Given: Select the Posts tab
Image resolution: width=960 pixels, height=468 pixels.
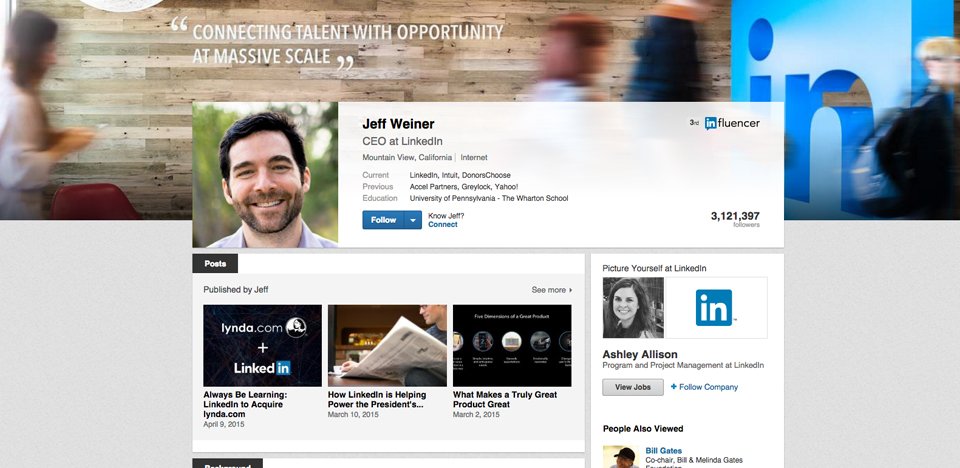Looking at the screenshot, I should tap(215, 263).
